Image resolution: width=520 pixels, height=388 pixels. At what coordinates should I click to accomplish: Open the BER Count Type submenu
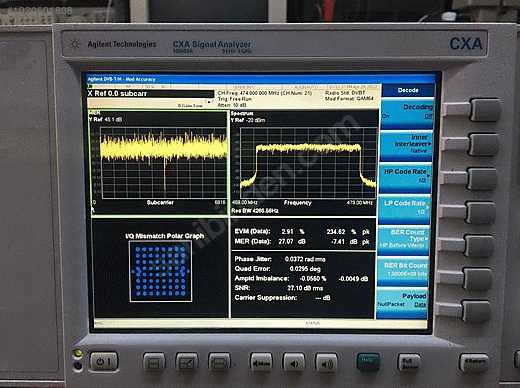pos(403,240)
